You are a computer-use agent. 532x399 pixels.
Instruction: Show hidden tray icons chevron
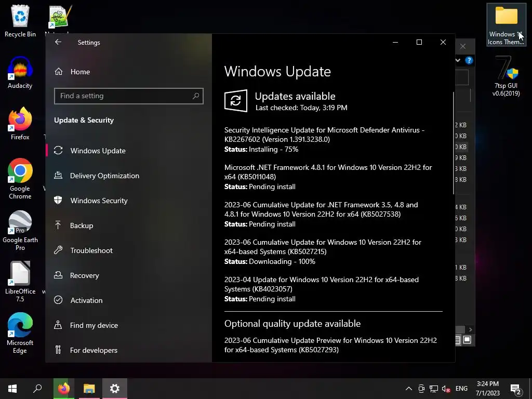click(x=409, y=389)
